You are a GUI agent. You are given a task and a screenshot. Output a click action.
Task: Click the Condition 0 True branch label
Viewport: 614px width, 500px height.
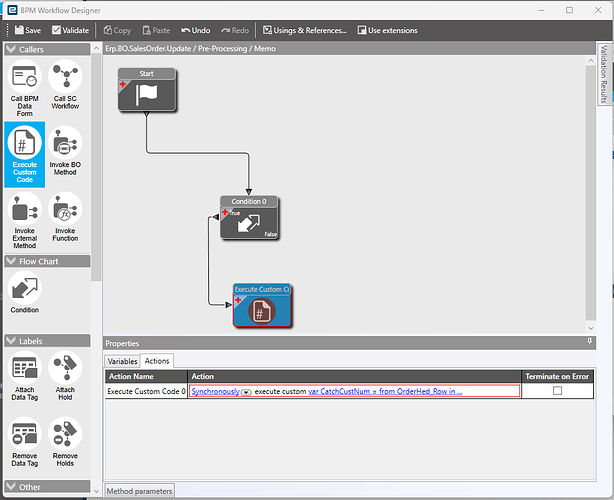[235, 213]
